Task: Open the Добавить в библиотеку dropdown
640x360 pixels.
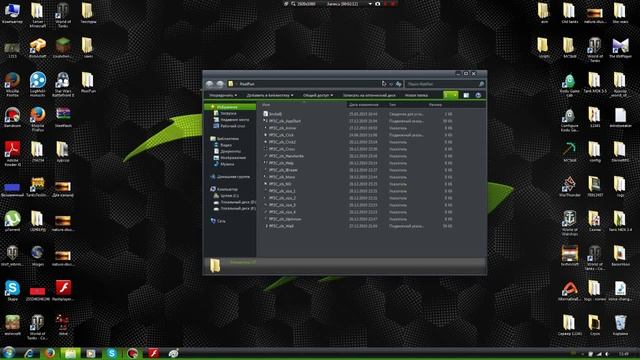Action: pos(269,96)
